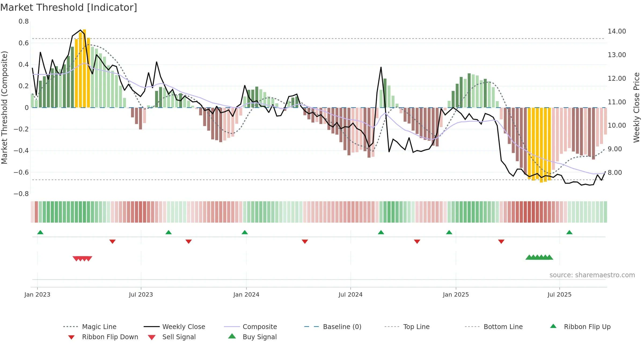Toggle Ribbon Flip Up legend entry
The image size is (644, 362).
click(580, 327)
